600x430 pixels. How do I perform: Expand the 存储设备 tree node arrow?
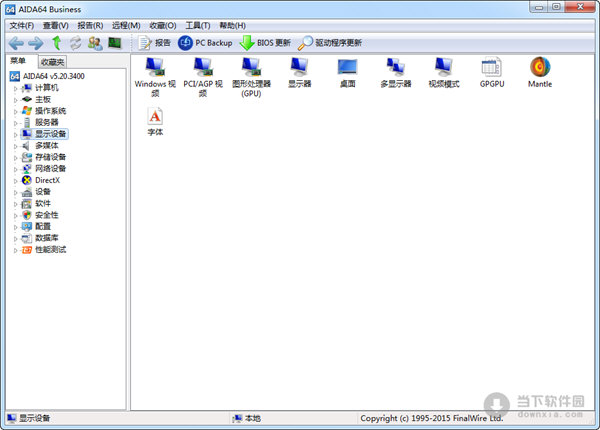16,158
